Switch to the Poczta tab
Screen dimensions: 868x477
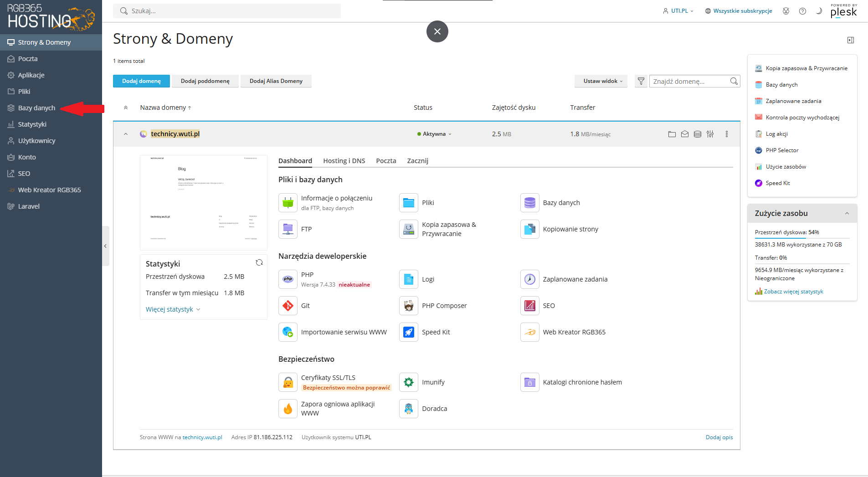pos(386,161)
